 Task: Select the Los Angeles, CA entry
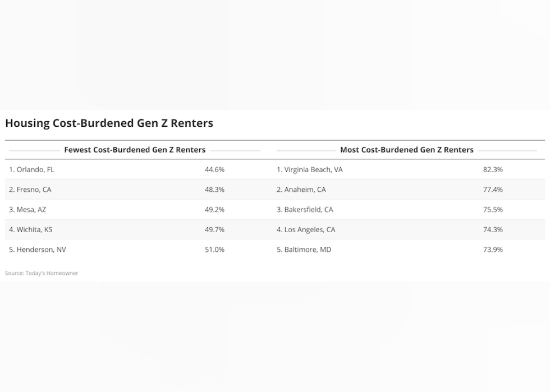pos(306,229)
